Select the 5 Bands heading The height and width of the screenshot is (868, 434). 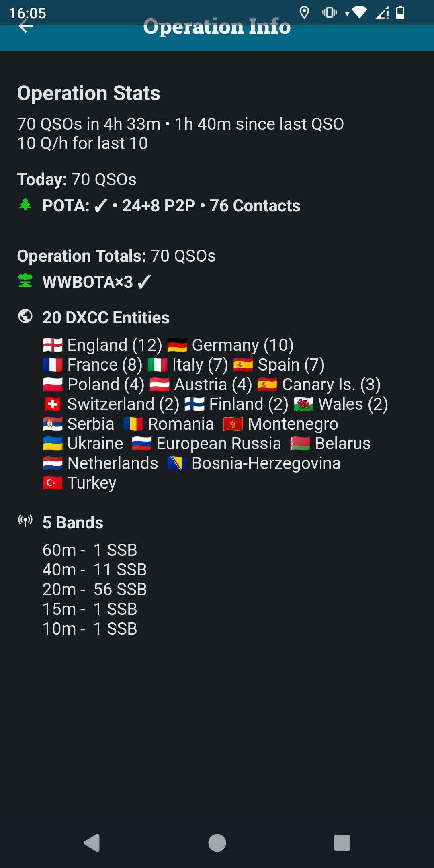(x=73, y=523)
